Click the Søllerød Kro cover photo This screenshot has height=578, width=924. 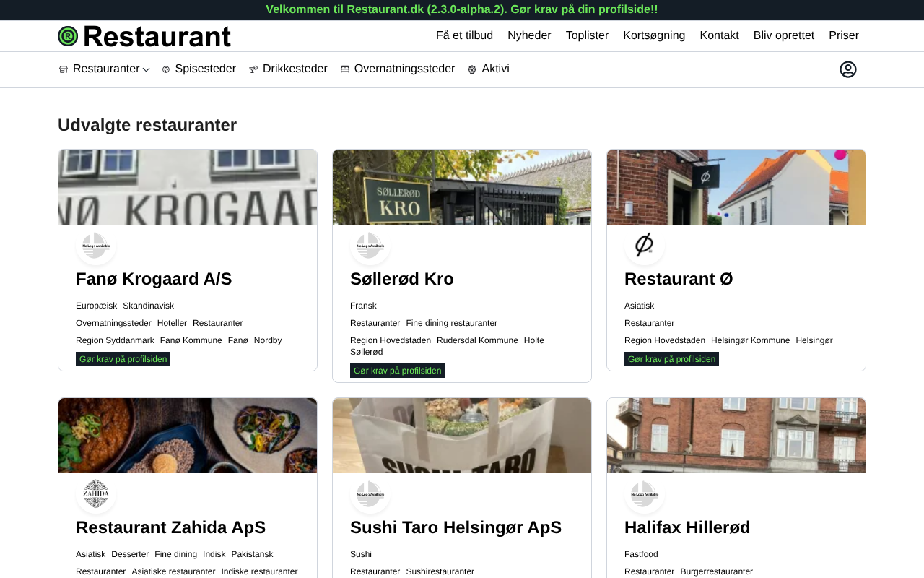point(462,187)
